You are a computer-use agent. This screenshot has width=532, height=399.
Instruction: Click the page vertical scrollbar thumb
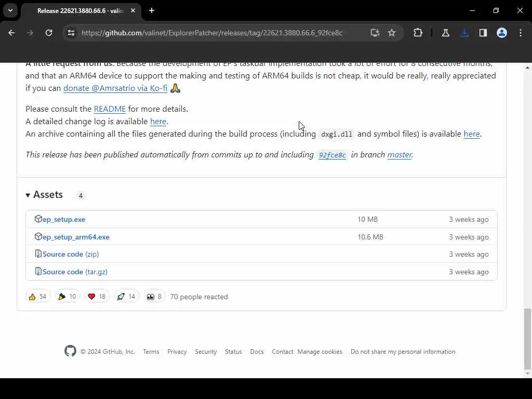point(527,339)
